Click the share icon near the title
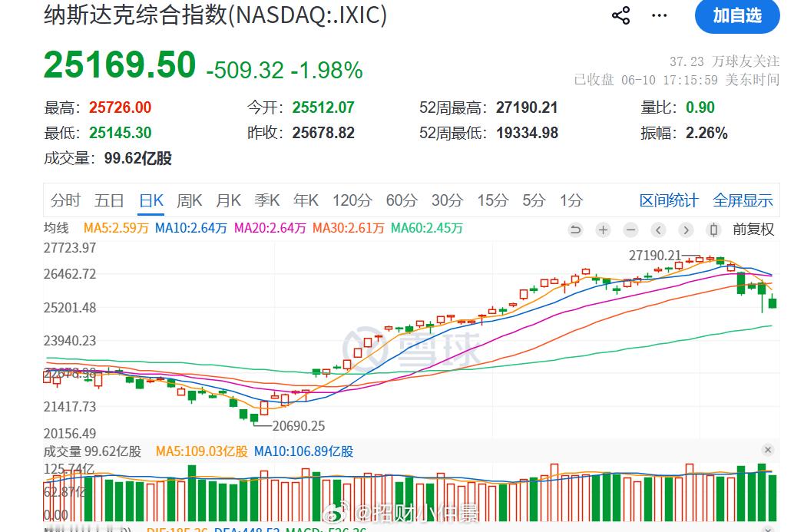804x532 pixels. [621, 15]
